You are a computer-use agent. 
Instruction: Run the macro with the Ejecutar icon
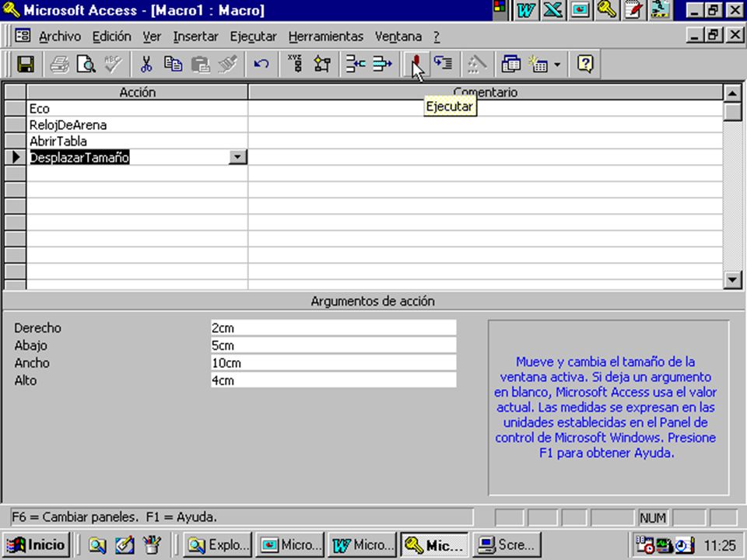416,64
